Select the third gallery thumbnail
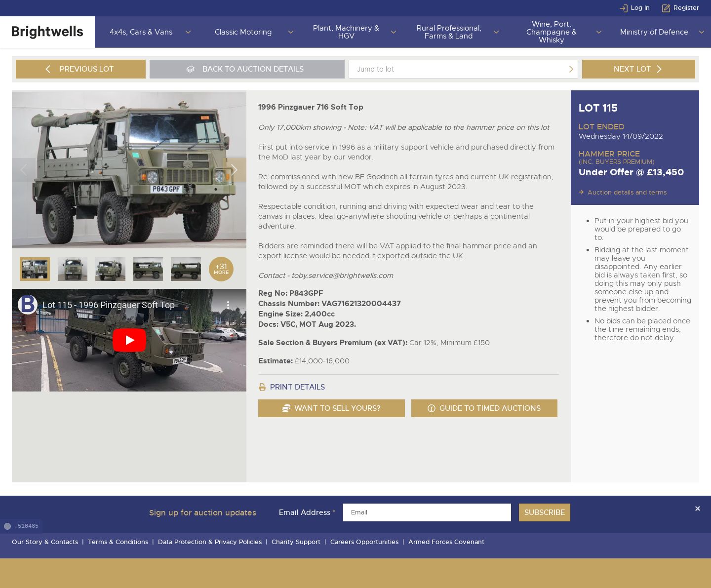Image resolution: width=711 pixels, height=588 pixels. coord(110,269)
